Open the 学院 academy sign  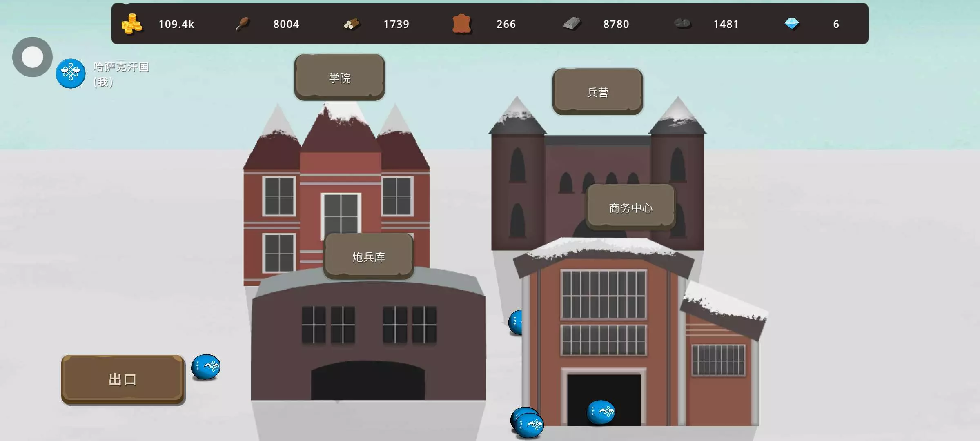tap(339, 78)
